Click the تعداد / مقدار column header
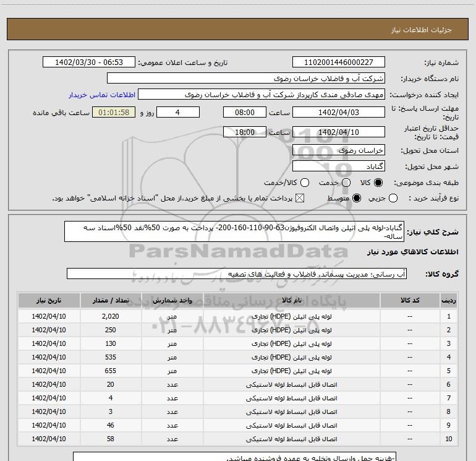 point(111,300)
